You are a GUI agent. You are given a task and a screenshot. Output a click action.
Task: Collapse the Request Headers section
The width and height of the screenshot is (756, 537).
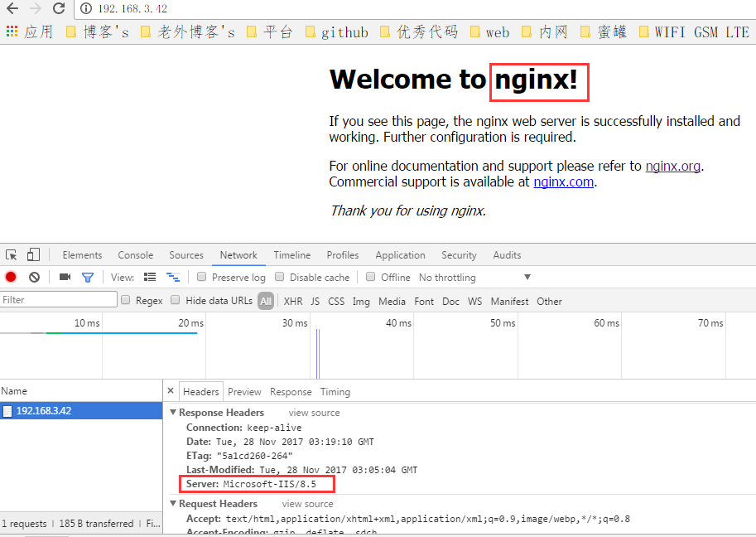click(172, 503)
